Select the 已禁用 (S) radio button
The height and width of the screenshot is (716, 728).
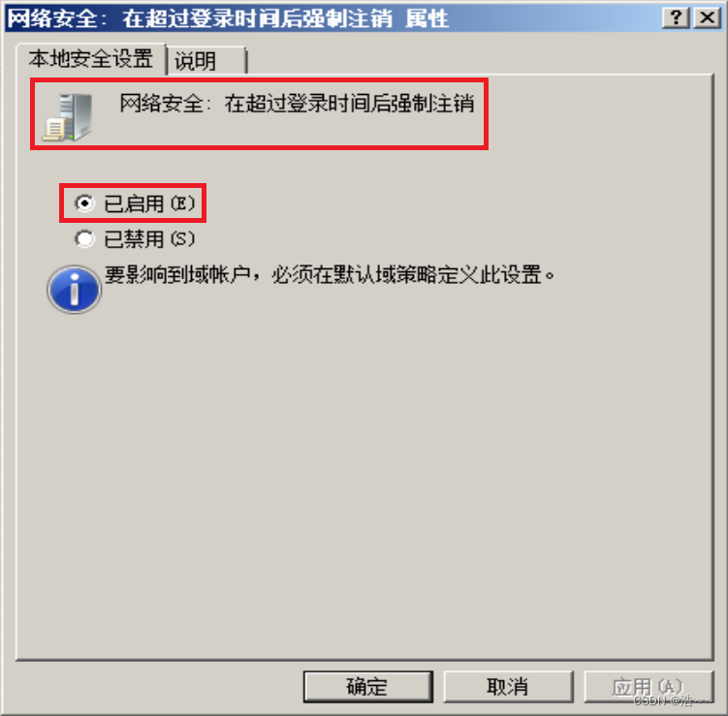[x=84, y=239]
